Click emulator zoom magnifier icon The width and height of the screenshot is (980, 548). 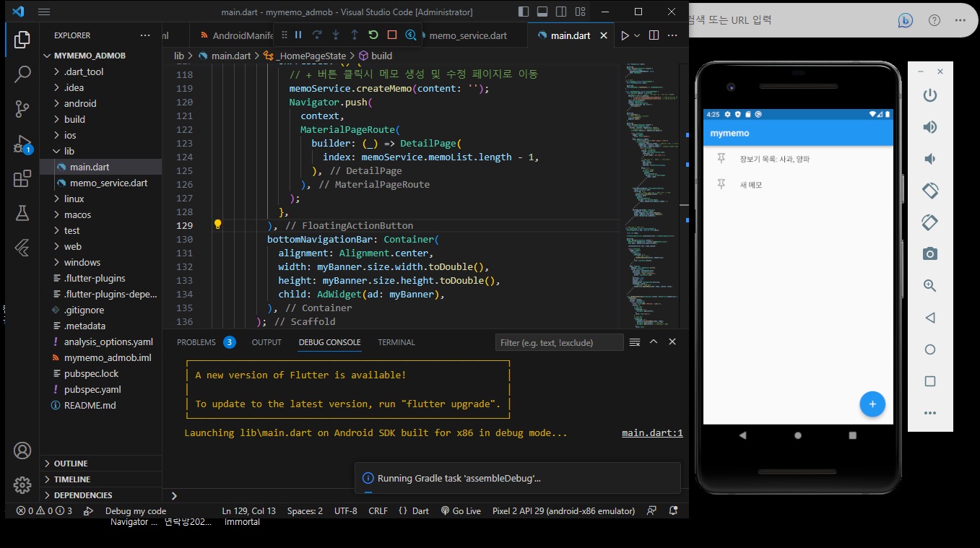coord(930,286)
